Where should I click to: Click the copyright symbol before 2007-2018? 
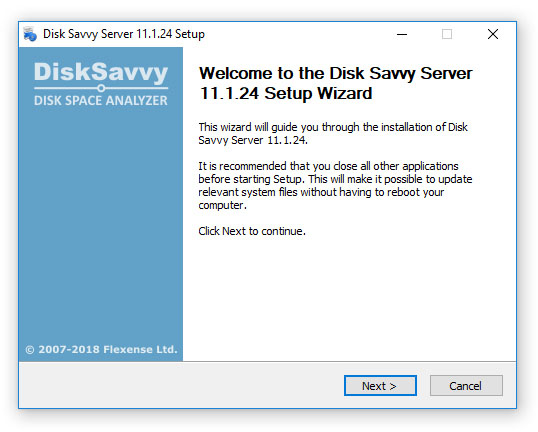30,350
